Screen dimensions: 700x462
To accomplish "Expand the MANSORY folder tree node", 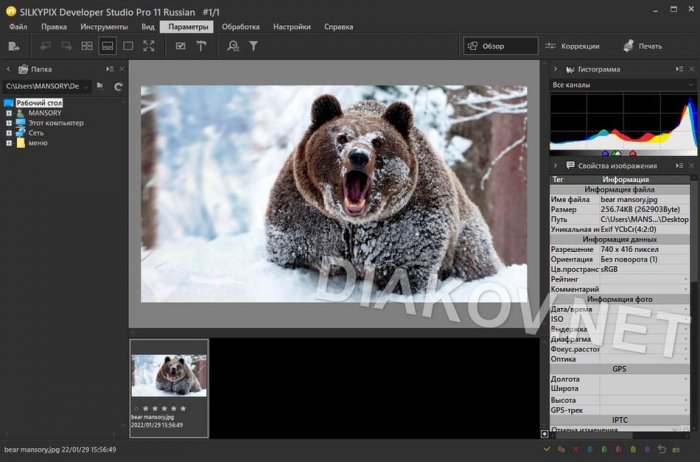I will coord(8,113).
